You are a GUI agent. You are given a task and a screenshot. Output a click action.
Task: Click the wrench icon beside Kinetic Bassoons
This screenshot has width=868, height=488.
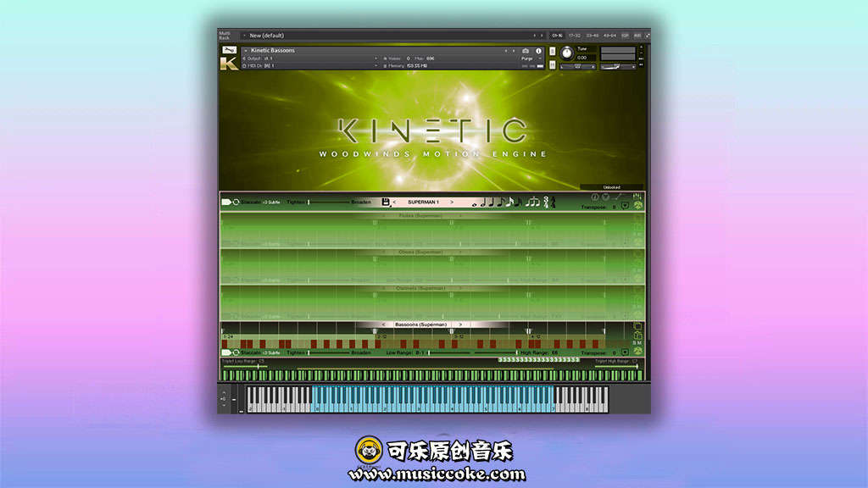point(227,50)
